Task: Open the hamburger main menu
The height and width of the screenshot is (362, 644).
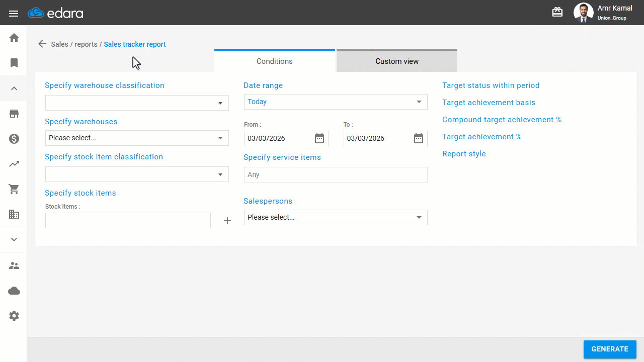Action: [x=14, y=14]
